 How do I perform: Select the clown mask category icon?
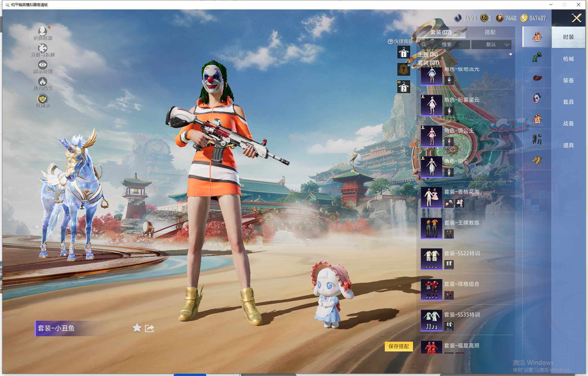[537, 98]
